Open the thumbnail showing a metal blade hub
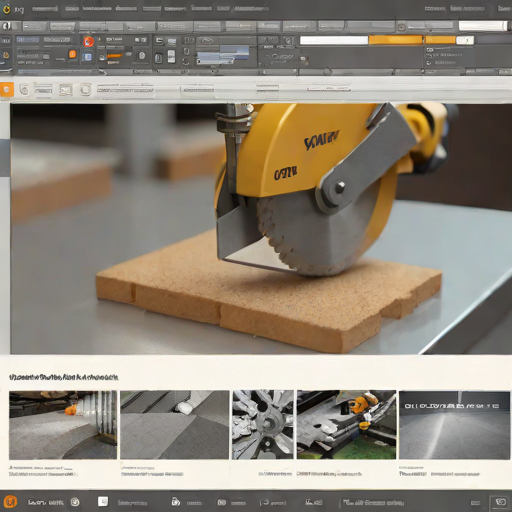Viewport: 512px width, 512px height. point(263,425)
